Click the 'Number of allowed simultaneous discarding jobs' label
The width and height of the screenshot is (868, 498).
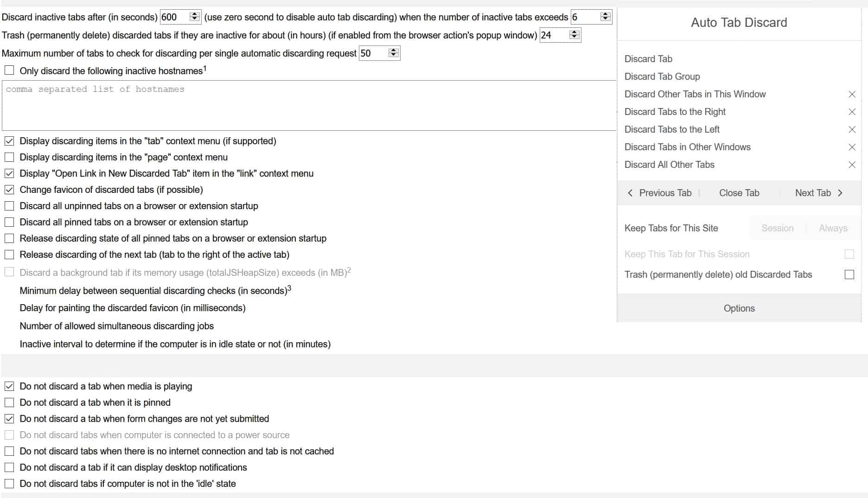coord(117,326)
